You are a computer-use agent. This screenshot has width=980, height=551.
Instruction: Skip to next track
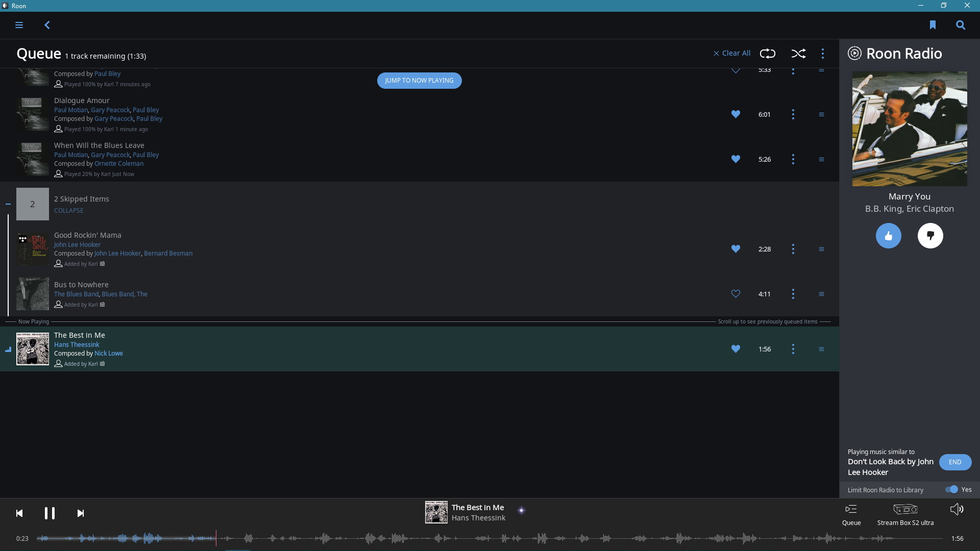[80, 513]
